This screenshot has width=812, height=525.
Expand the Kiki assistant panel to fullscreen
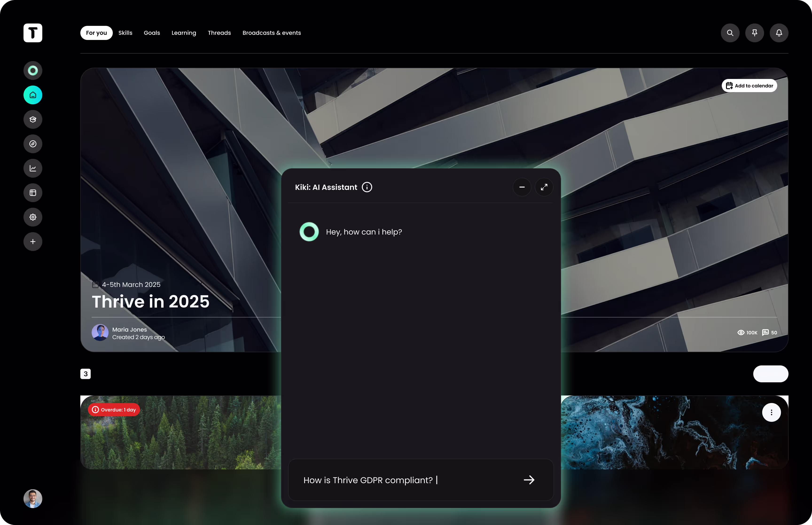click(x=544, y=187)
